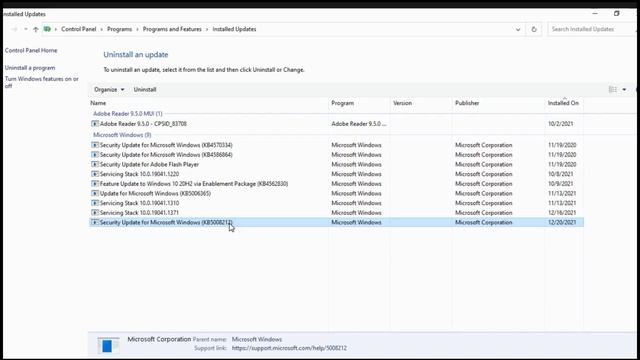Click the Search Installed Updates field

point(592,29)
